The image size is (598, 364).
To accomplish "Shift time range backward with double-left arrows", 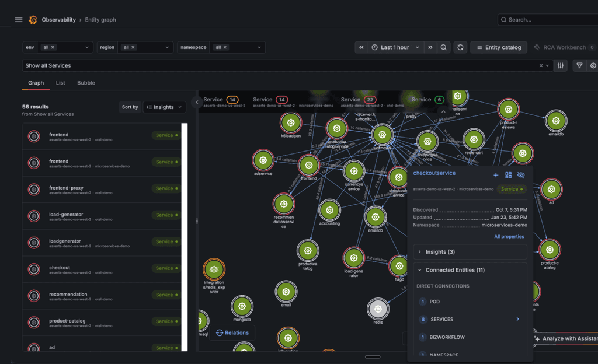I will coord(361,47).
